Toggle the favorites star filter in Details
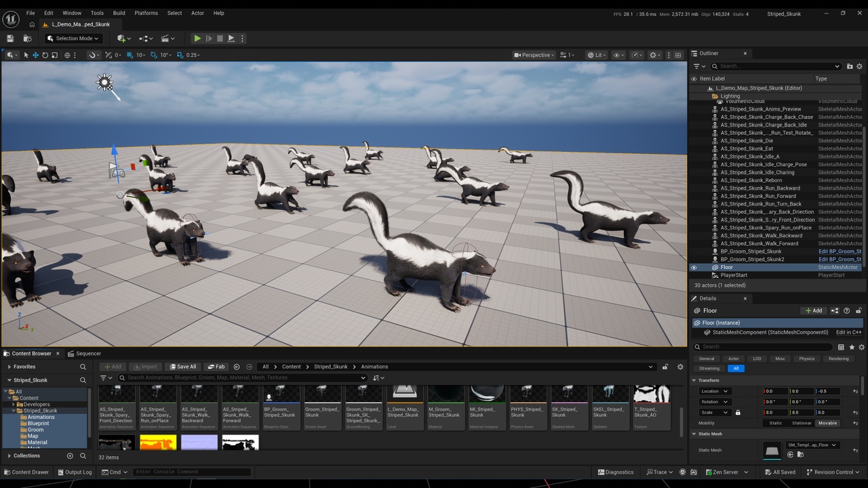Screen dimensions: 868x488 pos(851,347)
